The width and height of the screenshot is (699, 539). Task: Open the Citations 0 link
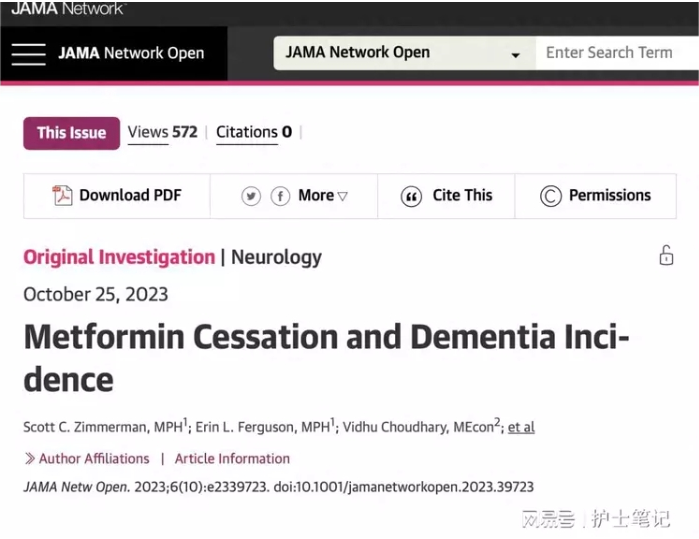pyautogui.click(x=254, y=132)
